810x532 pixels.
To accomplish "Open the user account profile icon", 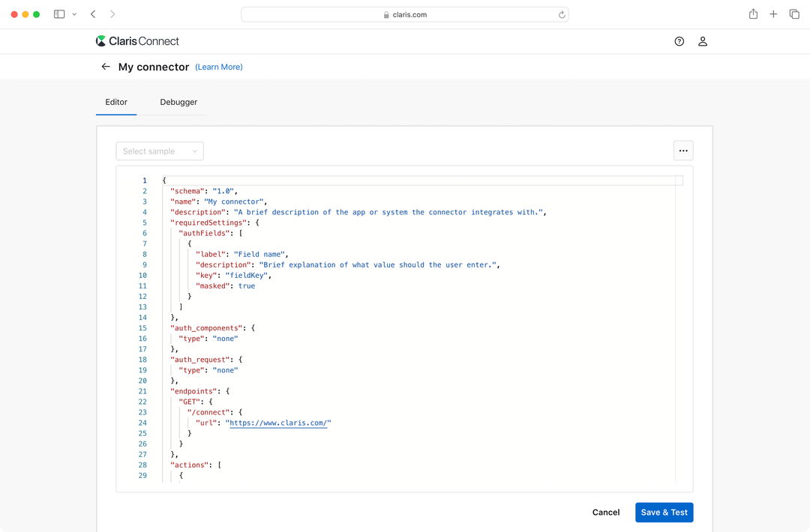I will (703, 41).
